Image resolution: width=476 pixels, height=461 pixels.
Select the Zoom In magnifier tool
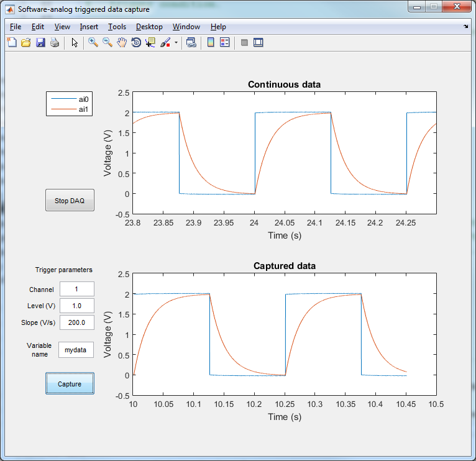(93, 42)
